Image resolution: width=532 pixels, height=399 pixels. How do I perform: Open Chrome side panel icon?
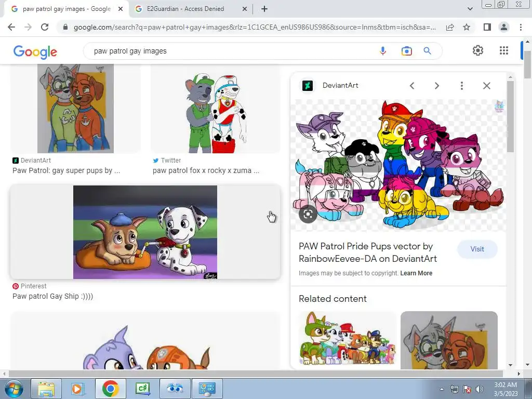(x=487, y=27)
